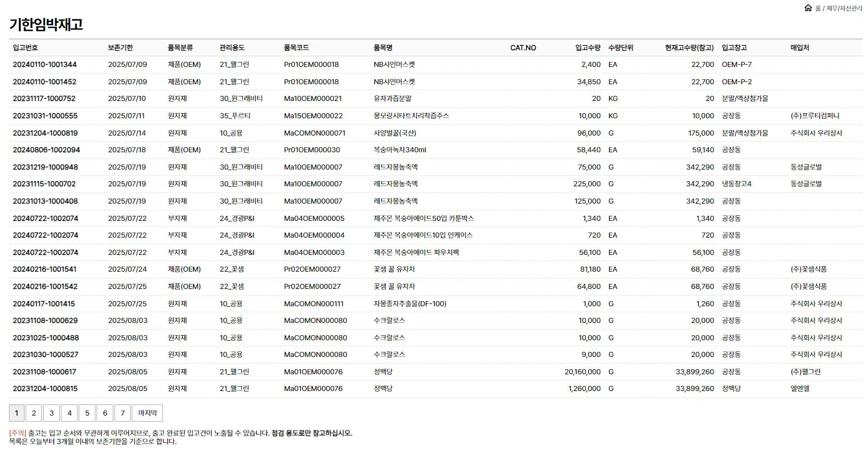Select page 4 in pagination
The height and width of the screenshot is (473, 868).
tap(69, 413)
